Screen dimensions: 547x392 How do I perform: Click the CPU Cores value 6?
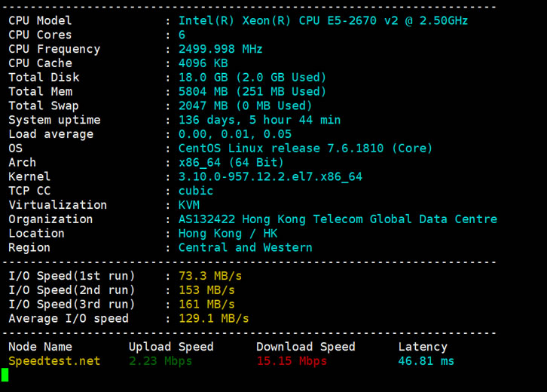(x=182, y=35)
